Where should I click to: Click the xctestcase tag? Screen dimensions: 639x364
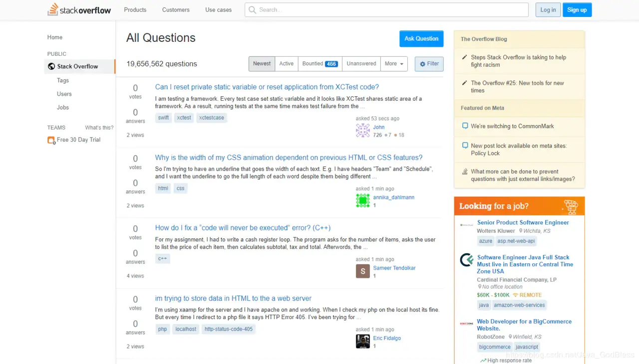[x=211, y=118]
